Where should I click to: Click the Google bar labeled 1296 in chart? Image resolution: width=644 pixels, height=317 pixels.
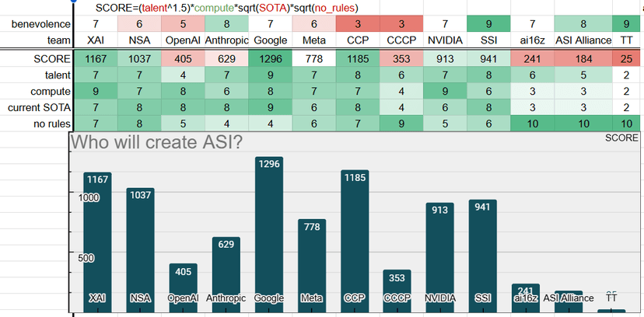(269, 235)
